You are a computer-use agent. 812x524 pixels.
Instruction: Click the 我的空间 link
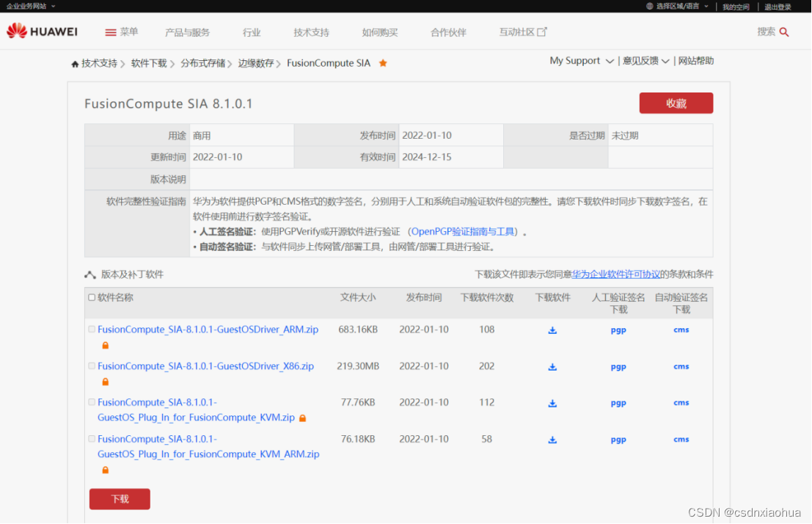pyautogui.click(x=736, y=7)
